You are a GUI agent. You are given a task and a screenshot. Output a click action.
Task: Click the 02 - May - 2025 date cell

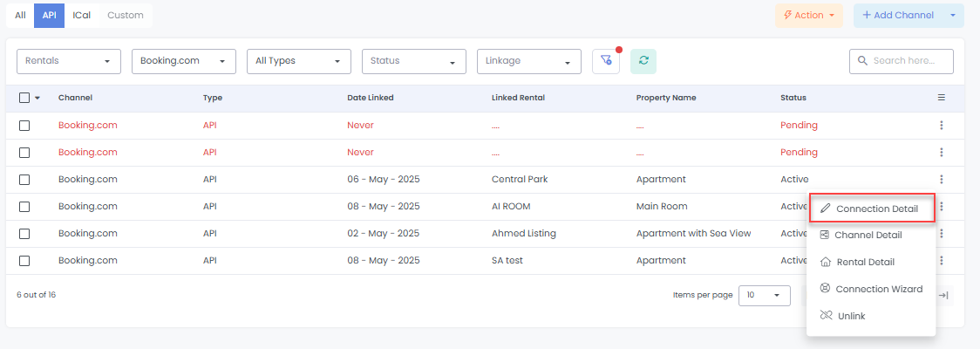pos(383,233)
